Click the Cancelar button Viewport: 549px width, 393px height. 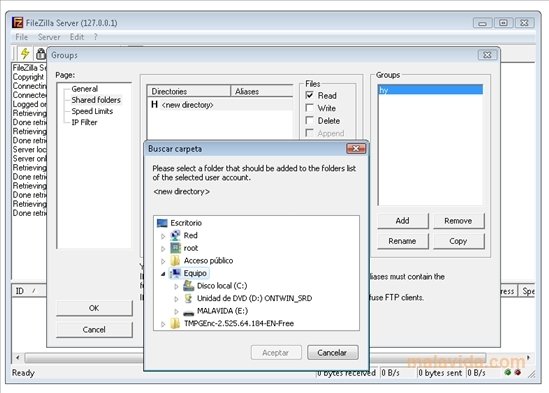332,352
